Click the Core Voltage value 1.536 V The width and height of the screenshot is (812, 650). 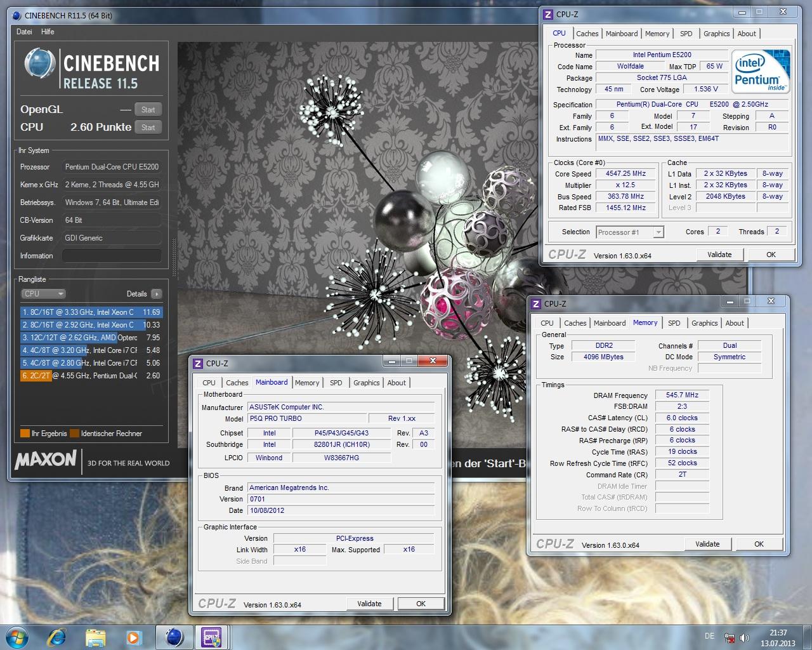[x=705, y=89]
